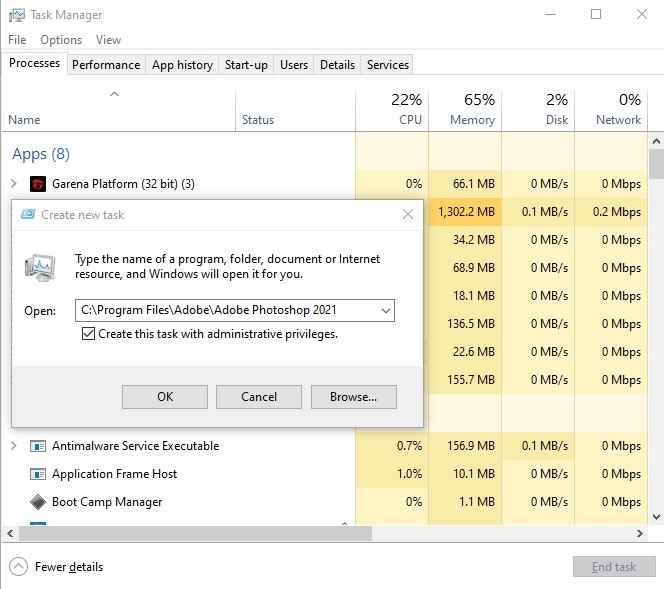Click the Fewer details circular arrow icon
This screenshot has height=589, width=664.
pos(18,567)
